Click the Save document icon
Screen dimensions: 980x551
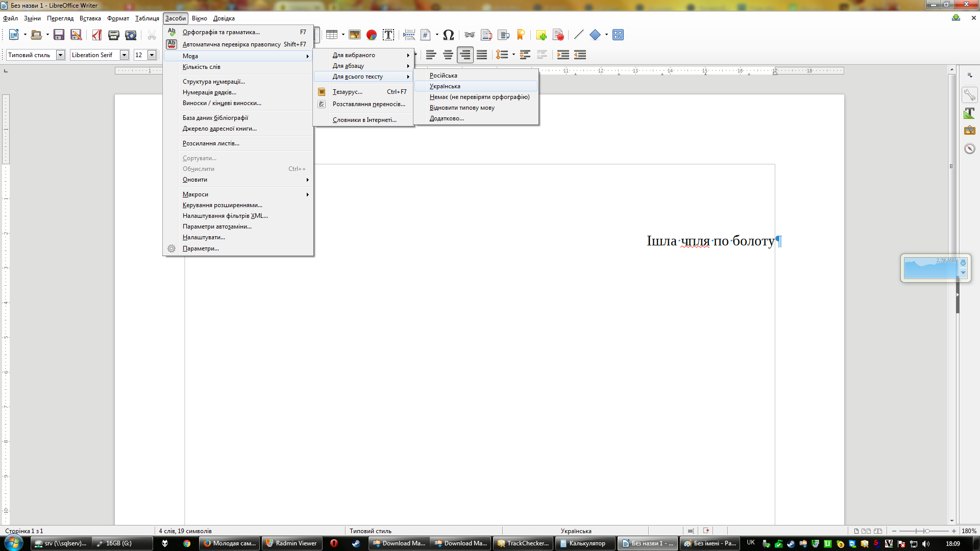pos(59,35)
